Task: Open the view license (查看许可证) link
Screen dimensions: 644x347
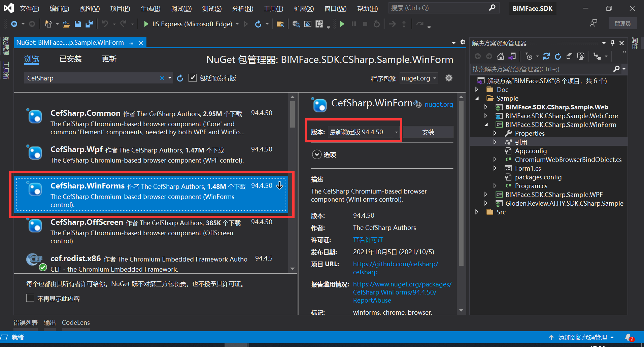Action: [x=368, y=240]
